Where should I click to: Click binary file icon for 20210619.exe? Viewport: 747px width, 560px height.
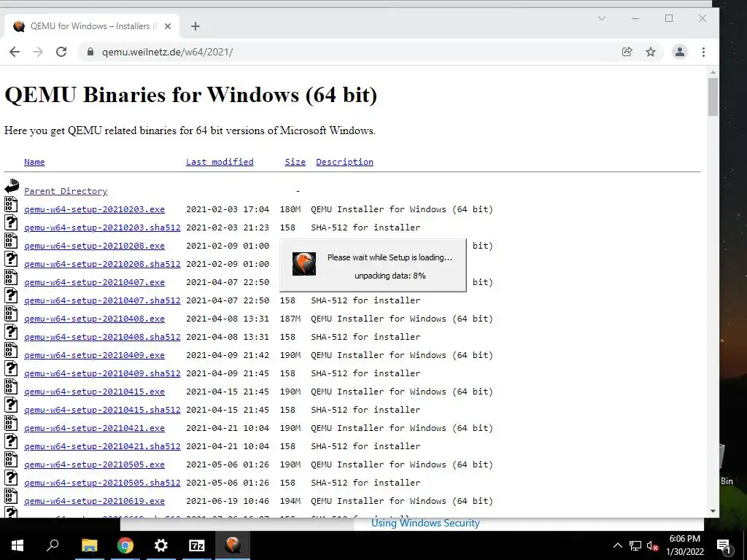tap(11, 496)
